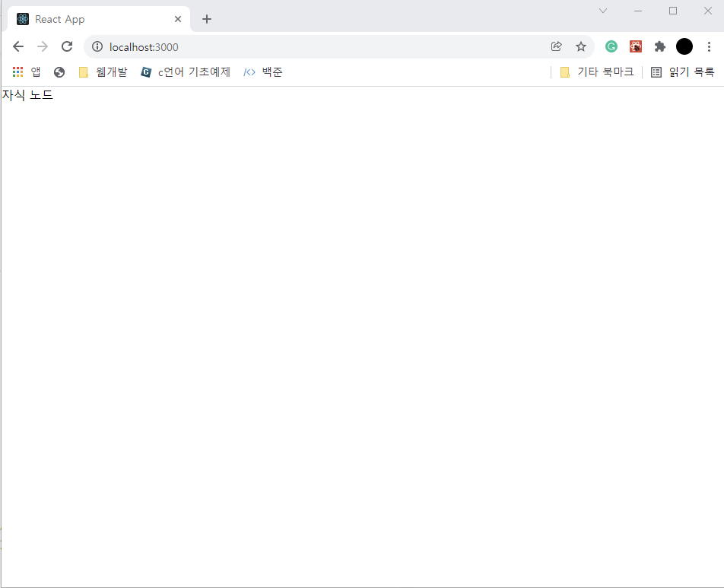724x588 pixels.
Task: Maximize the Chrome window
Action: click(x=673, y=11)
